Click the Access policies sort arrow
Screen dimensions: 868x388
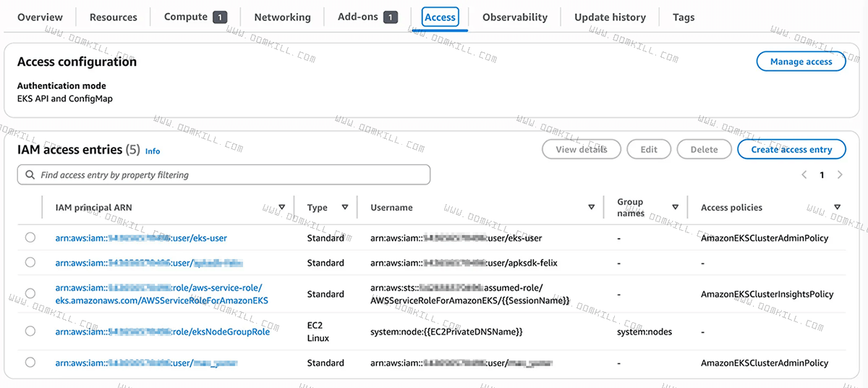[x=837, y=208]
